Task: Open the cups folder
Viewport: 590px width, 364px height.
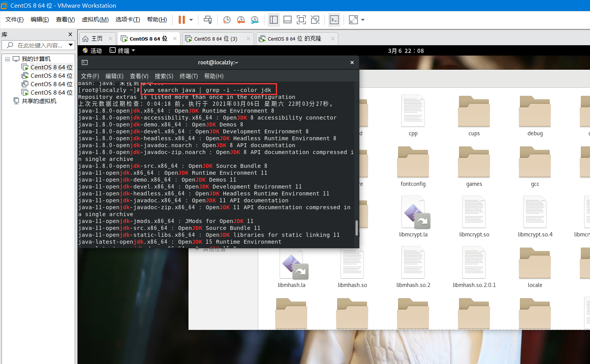Action: coord(474,116)
